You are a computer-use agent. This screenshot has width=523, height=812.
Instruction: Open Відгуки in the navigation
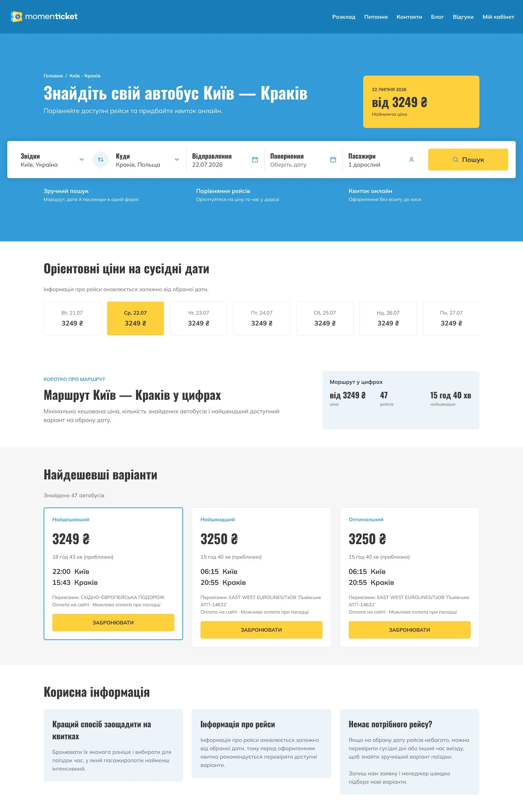coord(463,17)
